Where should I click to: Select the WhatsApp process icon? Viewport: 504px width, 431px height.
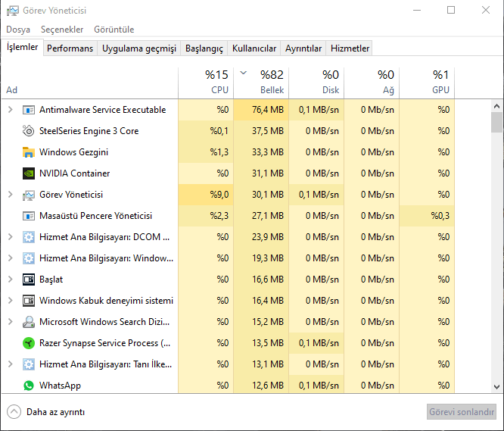coord(30,386)
